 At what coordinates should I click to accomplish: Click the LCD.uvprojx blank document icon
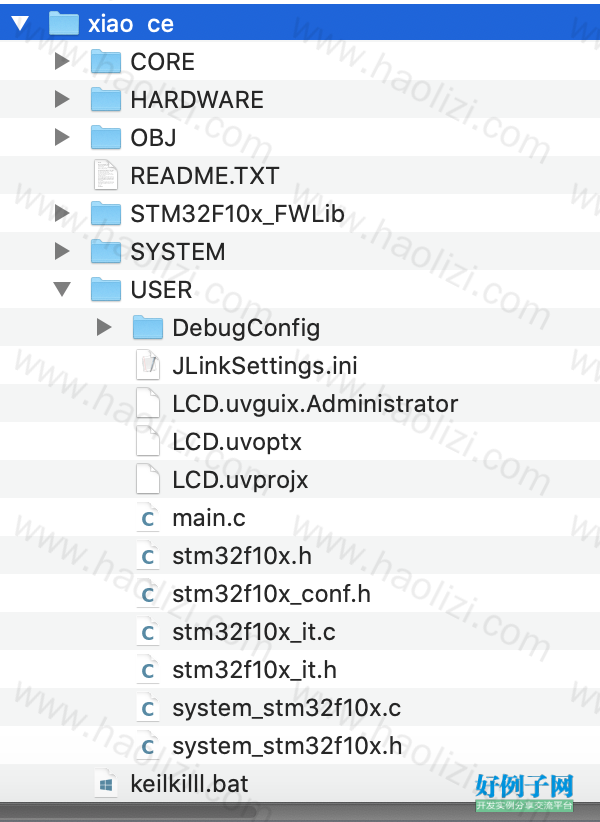(x=148, y=479)
